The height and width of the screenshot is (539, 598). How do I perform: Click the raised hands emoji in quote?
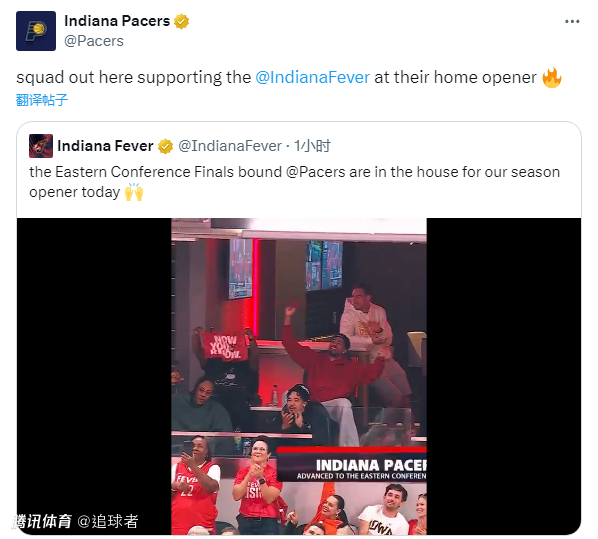pyautogui.click(x=134, y=192)
